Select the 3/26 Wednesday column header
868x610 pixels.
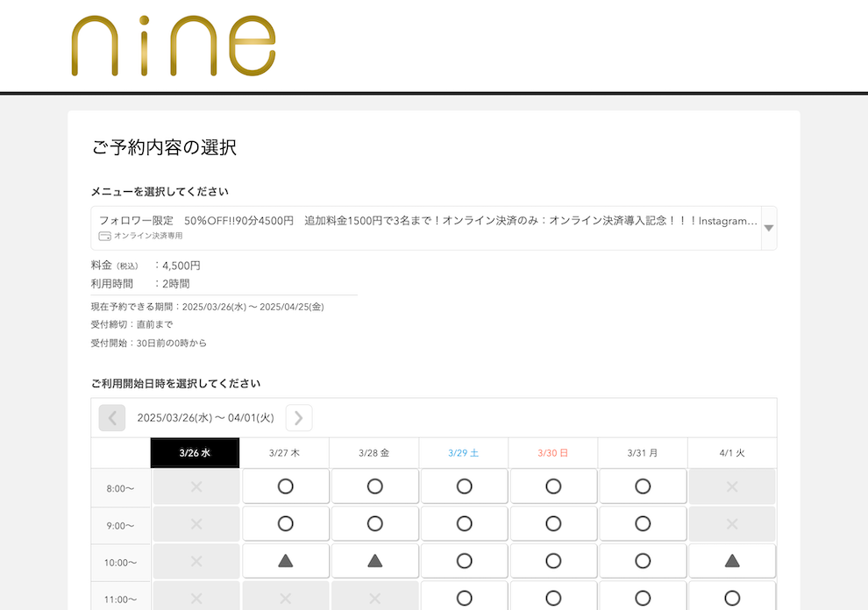click(x=195, y=453)
